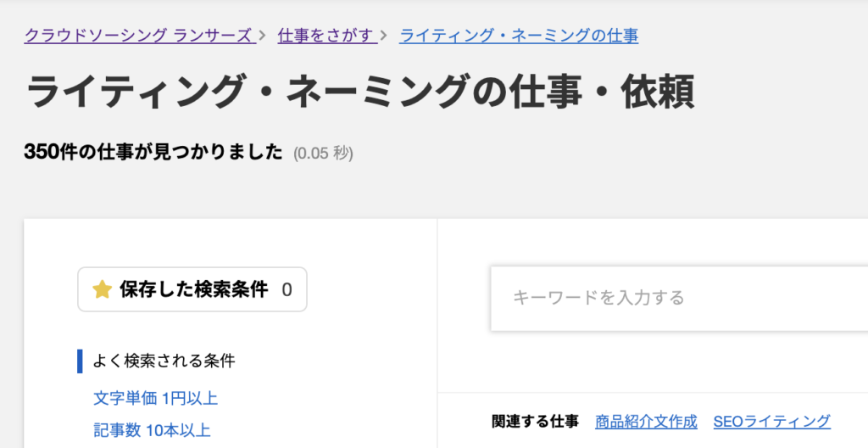Select the 記事数 10本以上 filter link
Viewport: 868px width, 448px height.
click(153, 430)
